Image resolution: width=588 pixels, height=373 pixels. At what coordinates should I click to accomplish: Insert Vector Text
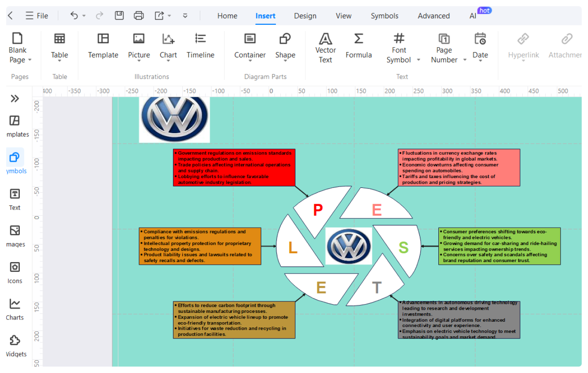tap(325, 47)
